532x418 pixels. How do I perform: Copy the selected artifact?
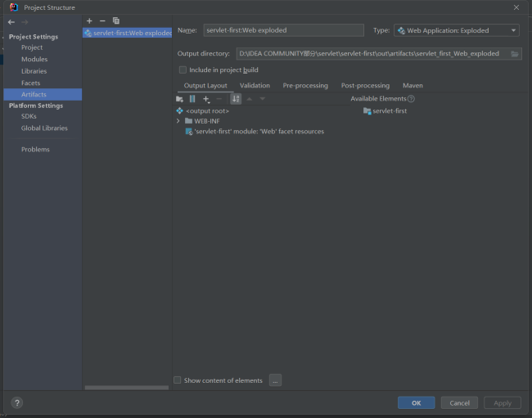[x=116, y=21]
